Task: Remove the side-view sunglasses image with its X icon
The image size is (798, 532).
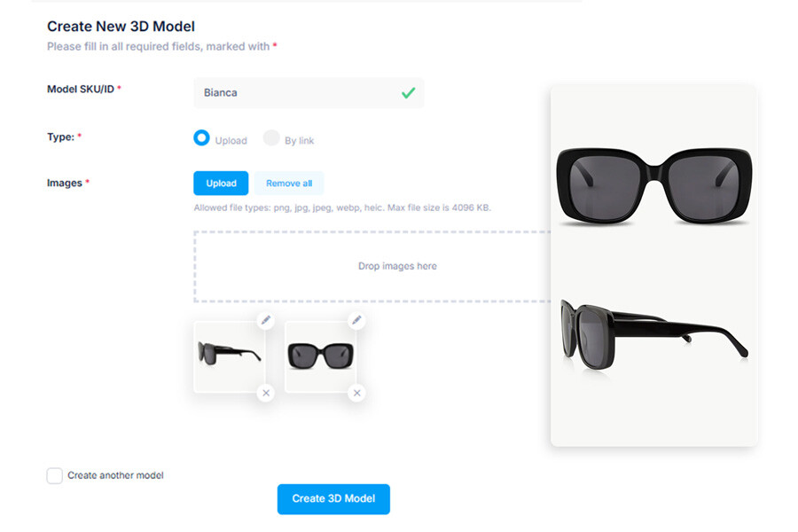Action: coord(265,393)
